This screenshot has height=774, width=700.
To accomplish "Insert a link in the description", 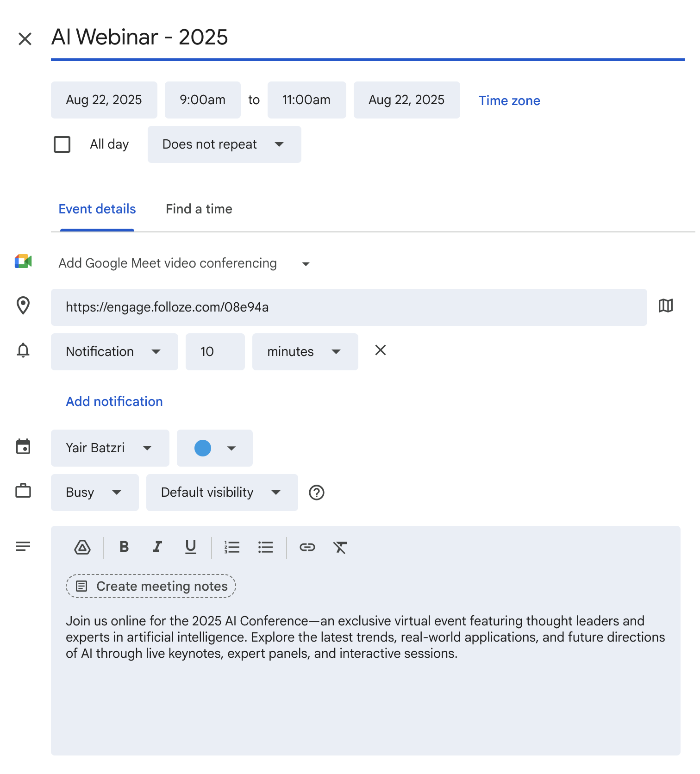I will point(307,547).
